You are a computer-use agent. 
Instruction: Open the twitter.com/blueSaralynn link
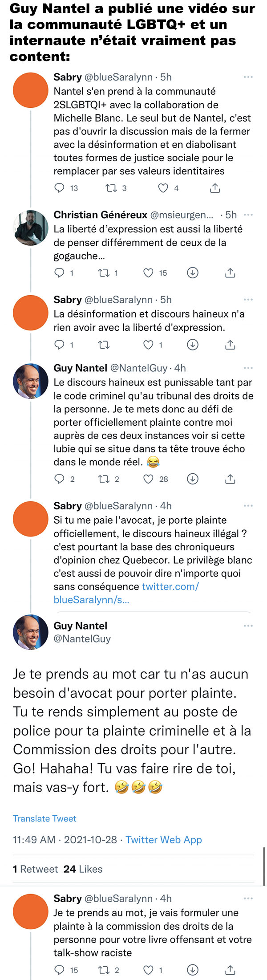pos(126,593)
